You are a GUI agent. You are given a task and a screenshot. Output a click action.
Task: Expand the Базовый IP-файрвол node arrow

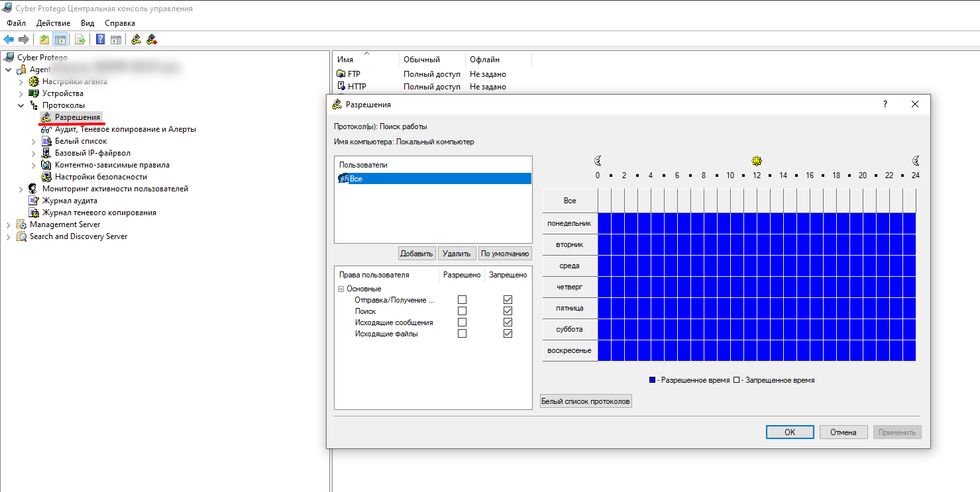[x=33, y=153]
